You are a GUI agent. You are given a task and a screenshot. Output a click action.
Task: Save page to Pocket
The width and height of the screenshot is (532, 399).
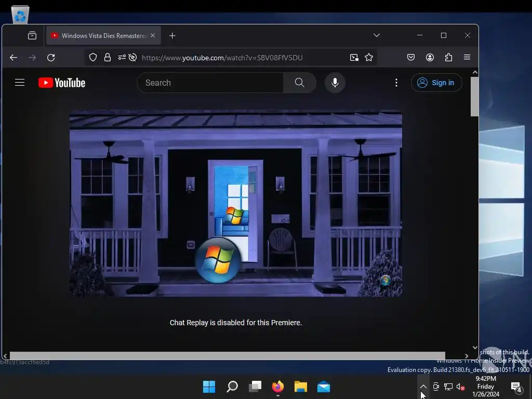411,57
